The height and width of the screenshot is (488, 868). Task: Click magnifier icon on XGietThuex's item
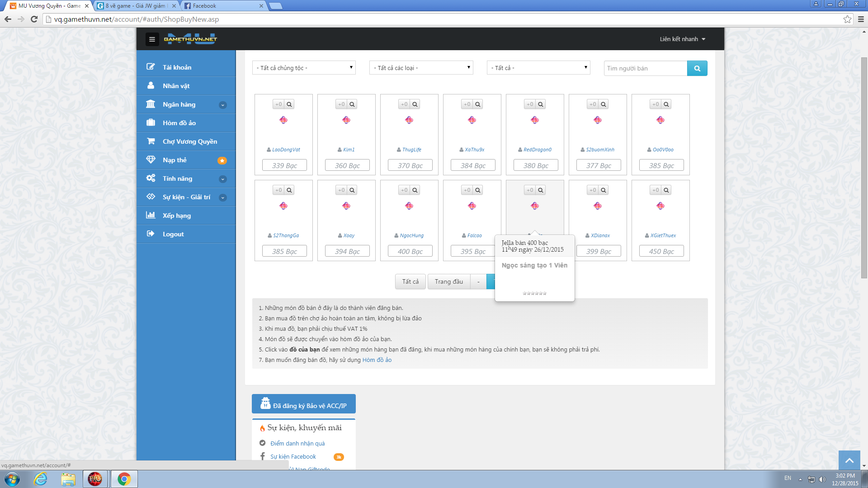click(x=666, y=190)
